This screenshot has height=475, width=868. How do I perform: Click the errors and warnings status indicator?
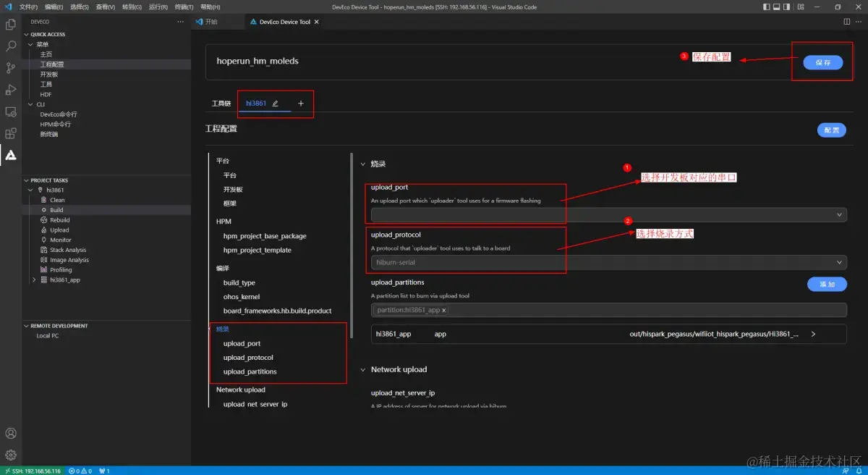[x=81, y=471]
